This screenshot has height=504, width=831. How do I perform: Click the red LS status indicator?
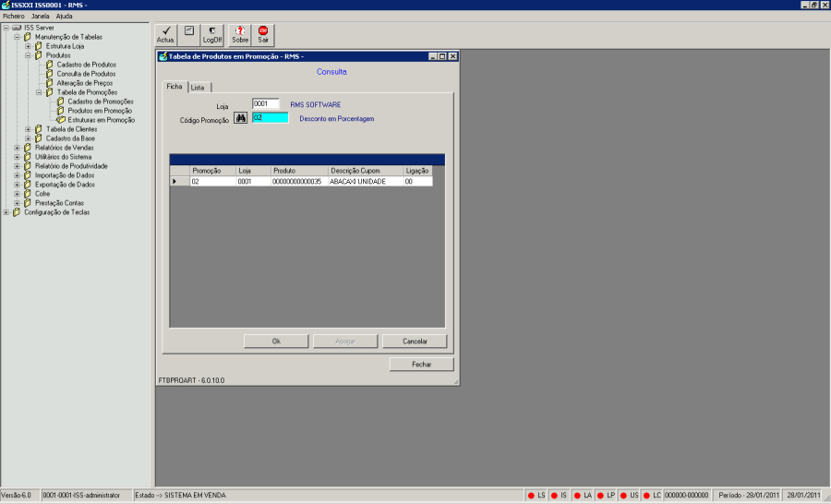[x=531, y=496]
